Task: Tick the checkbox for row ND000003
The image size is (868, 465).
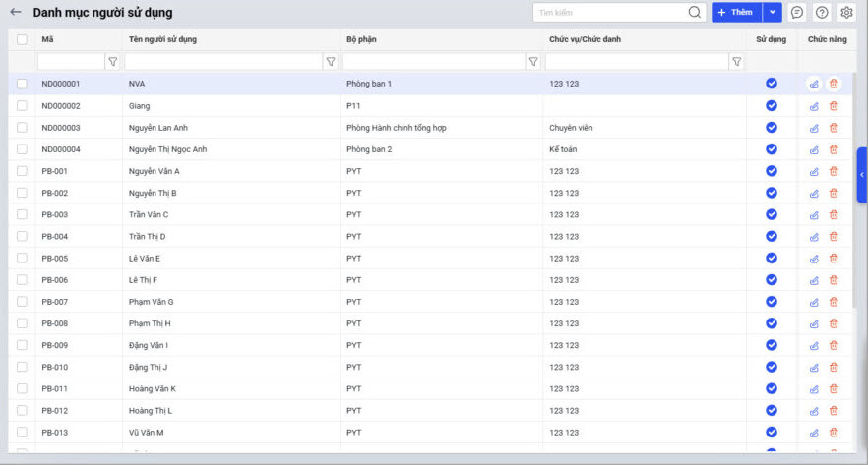Action: [x=22, y=128]
